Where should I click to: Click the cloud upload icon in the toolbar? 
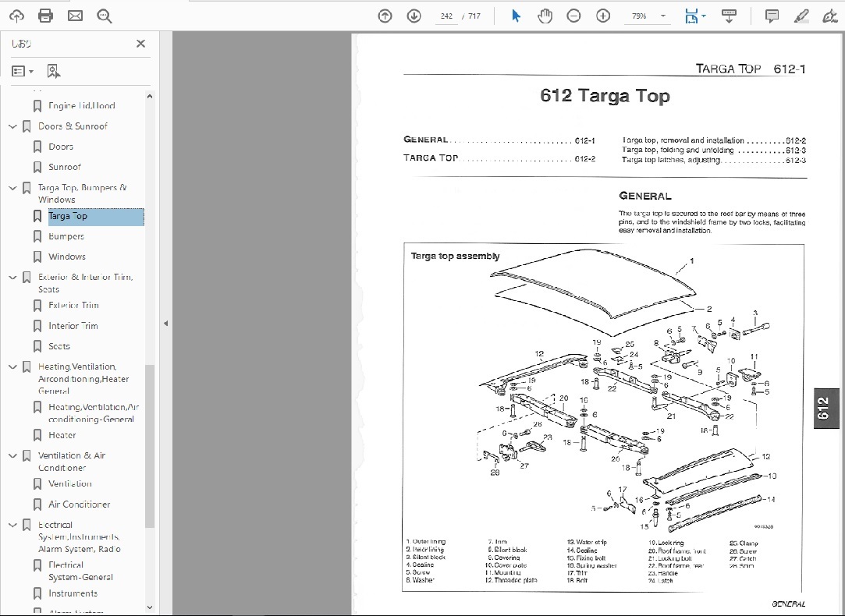(16, 16)
